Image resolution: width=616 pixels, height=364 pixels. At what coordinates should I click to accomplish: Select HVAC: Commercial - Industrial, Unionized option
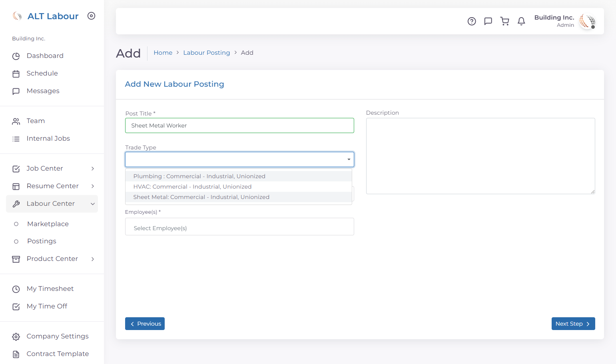coord(239,187)
